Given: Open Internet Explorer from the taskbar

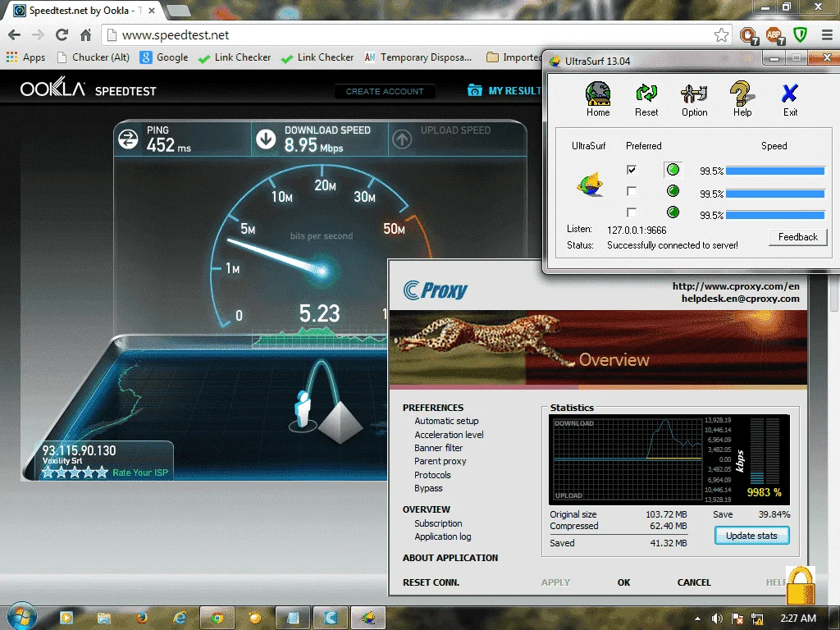Looking at the screenshot, I should tap(179, 618).
